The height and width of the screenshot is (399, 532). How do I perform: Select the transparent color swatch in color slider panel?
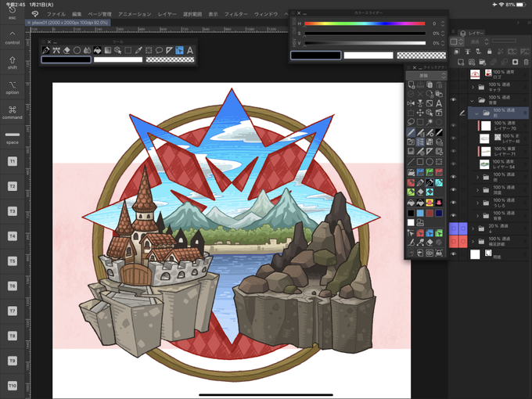(x=422, y=56)
